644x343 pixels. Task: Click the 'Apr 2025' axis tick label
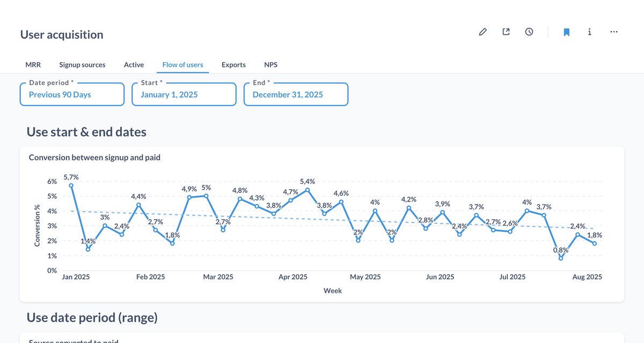tap(293, 277)
